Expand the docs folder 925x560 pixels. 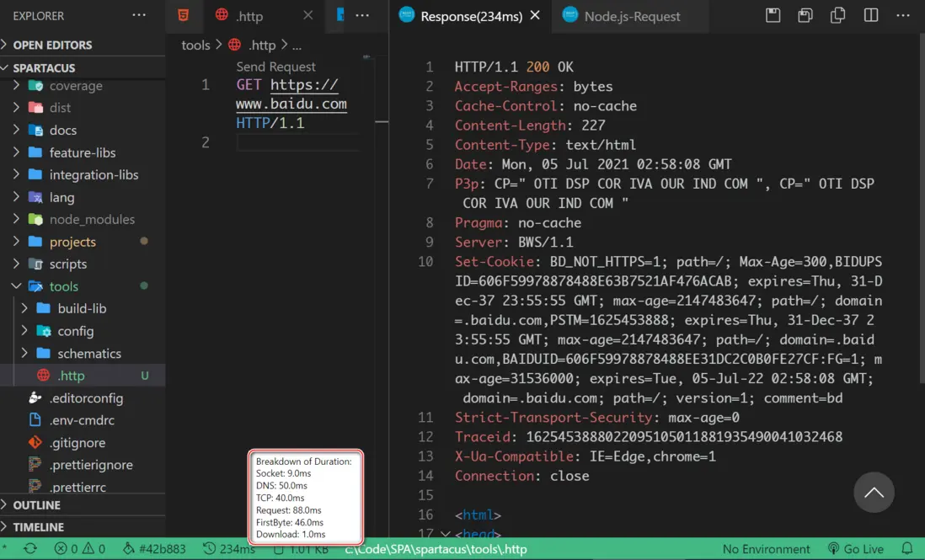pos(83,130)
